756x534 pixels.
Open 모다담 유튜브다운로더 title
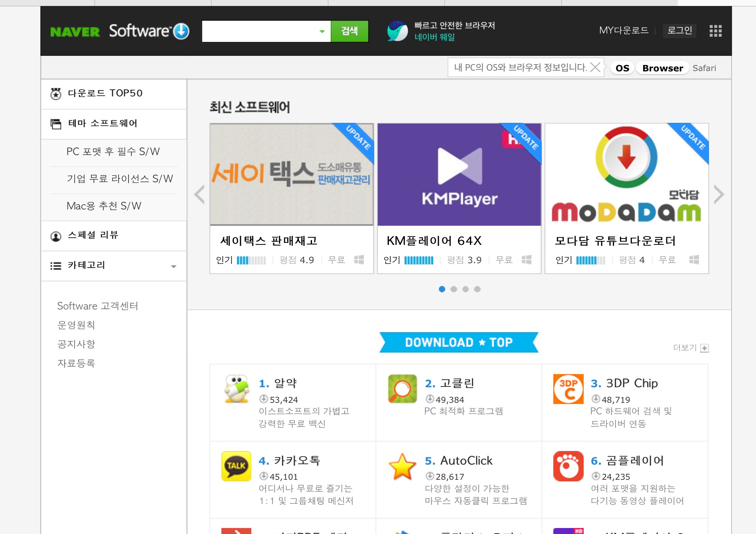point(615,241)
